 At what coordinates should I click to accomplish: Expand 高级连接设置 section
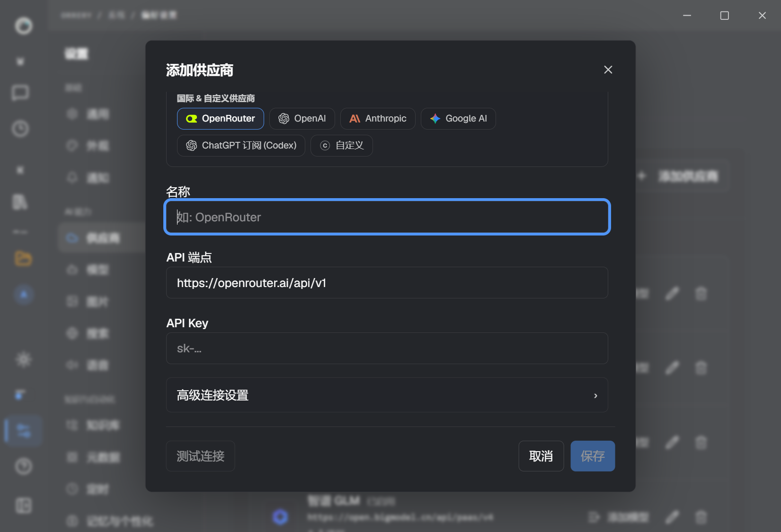tap(387, 395)
